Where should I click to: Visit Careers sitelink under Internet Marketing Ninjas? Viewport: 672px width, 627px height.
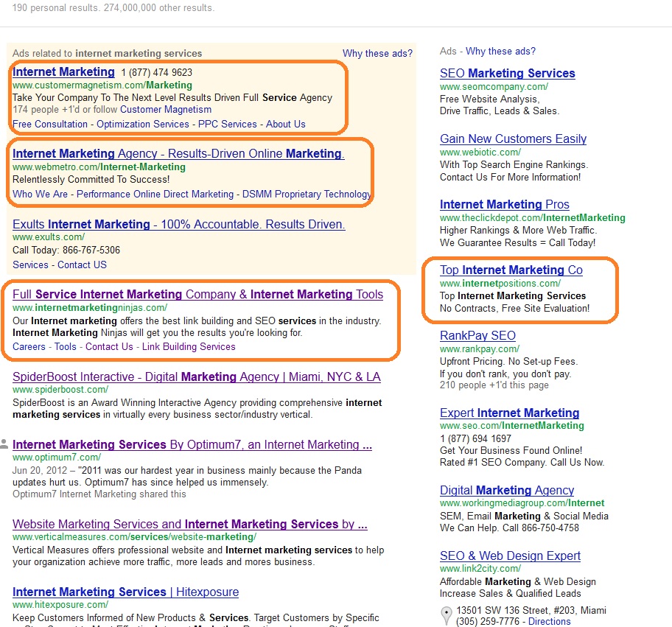(29, 347)
